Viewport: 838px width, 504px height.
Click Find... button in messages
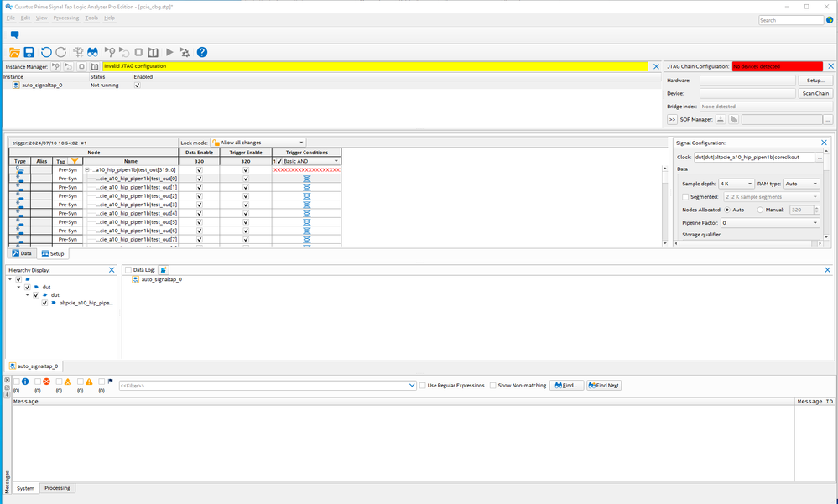pyautogui.click(x=566, y=386)
